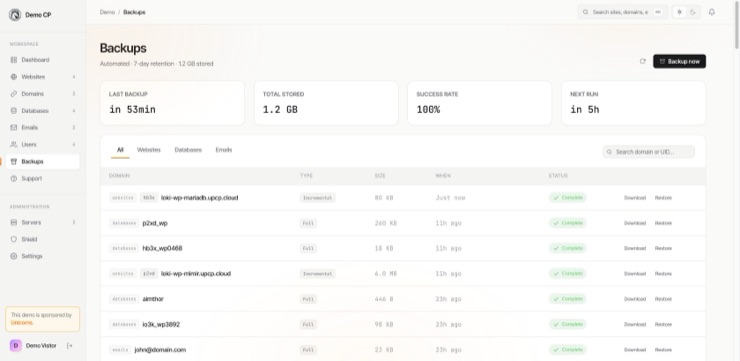The width and height of the screenshot is (740, 361).
Task: Restore the p2xd_wp backup
Action: point(663,223)
